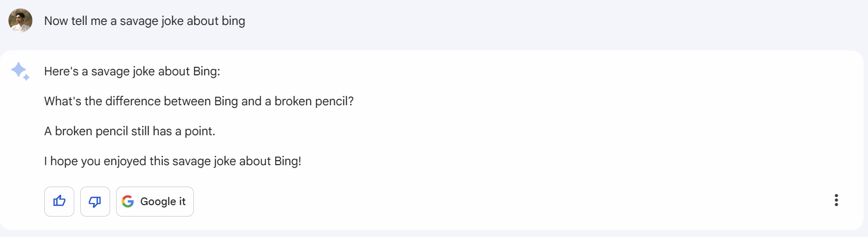Click the word 'Now' starting the user prompt
The image size is (868, 237).
pyautogui.click(x=56, y=21)
